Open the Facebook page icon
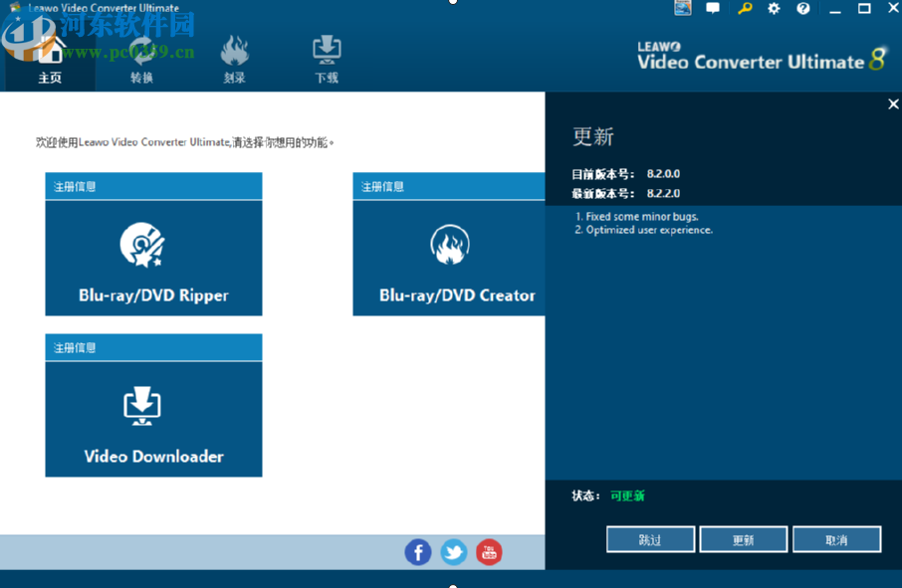Image resolution: width=902 pixels, height=588 pixels. pyautogui.click(x=418, y=552)
